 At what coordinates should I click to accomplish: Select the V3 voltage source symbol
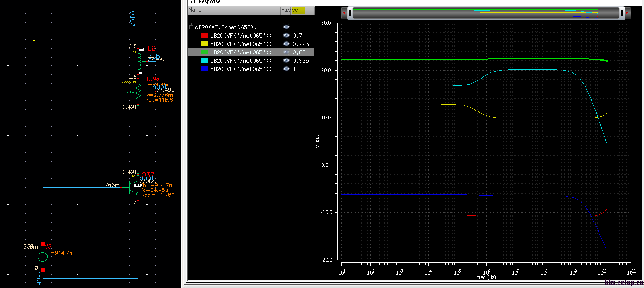(x=43, y=256)
